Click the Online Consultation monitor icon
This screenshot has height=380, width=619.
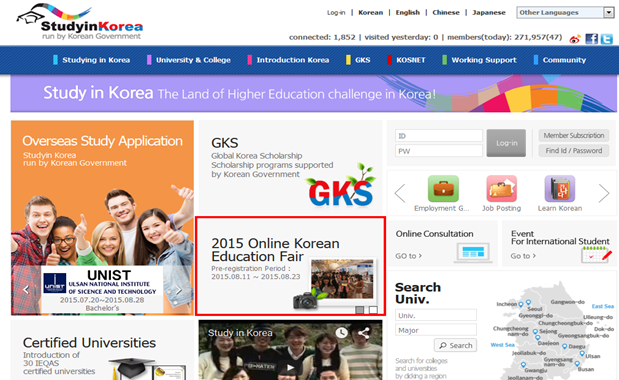point(473,253)
